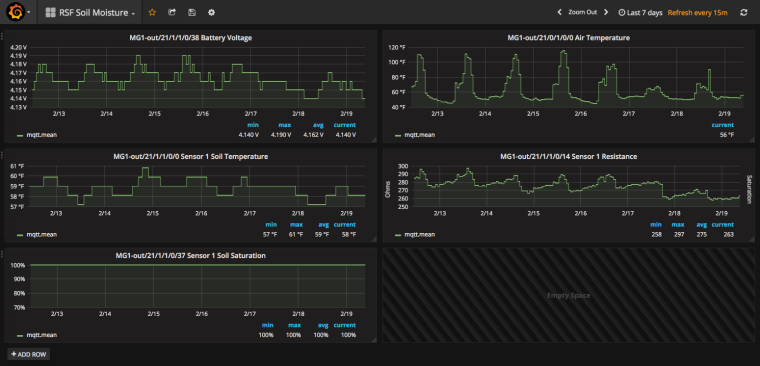This screenshot has width=760, height=366.
Task: Click the ADD ROW button
Action: 29,354
